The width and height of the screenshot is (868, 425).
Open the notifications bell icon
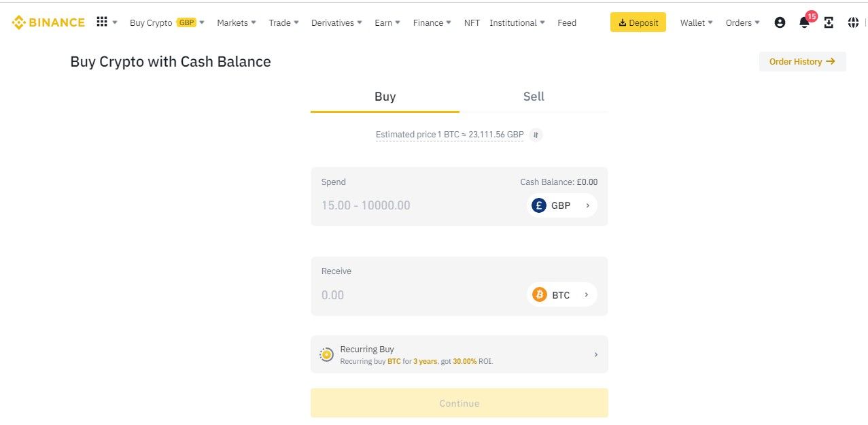[804, 22]
